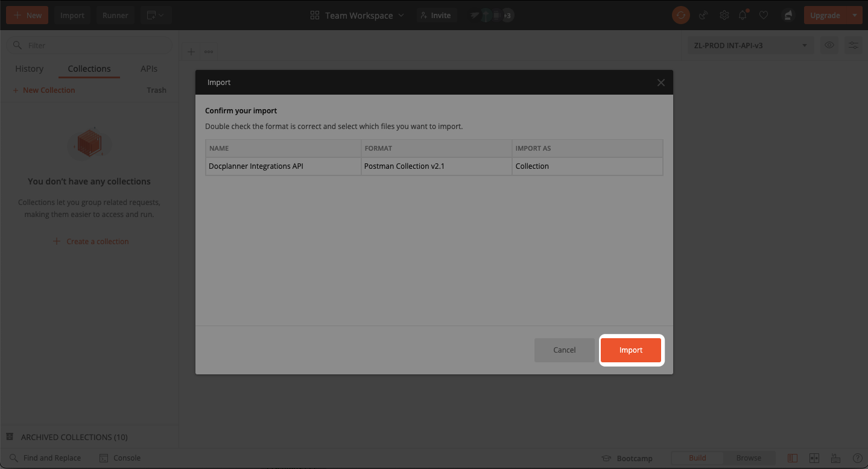Click the New button in the header
The height and width of the screenshot is (469, 868).
(28, 15)
